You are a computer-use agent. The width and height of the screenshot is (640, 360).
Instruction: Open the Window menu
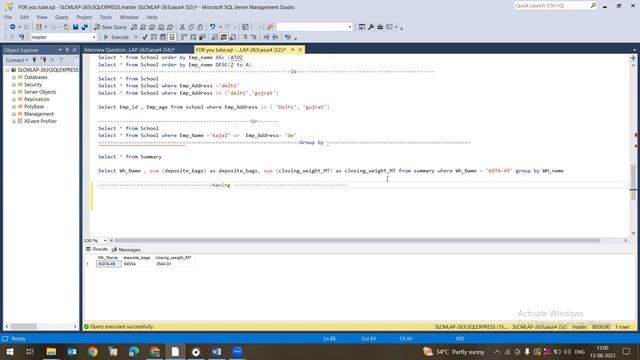click(x=129, y=17)
